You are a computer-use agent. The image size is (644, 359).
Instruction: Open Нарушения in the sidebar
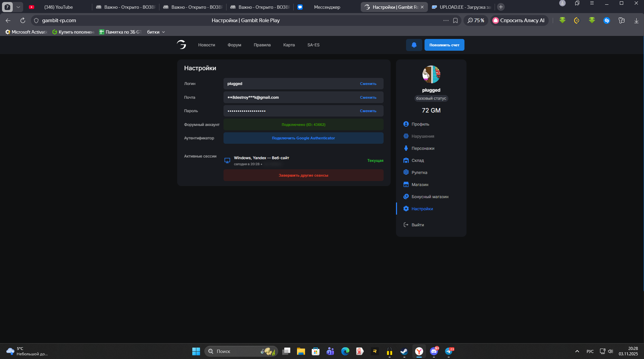(423, 136)
